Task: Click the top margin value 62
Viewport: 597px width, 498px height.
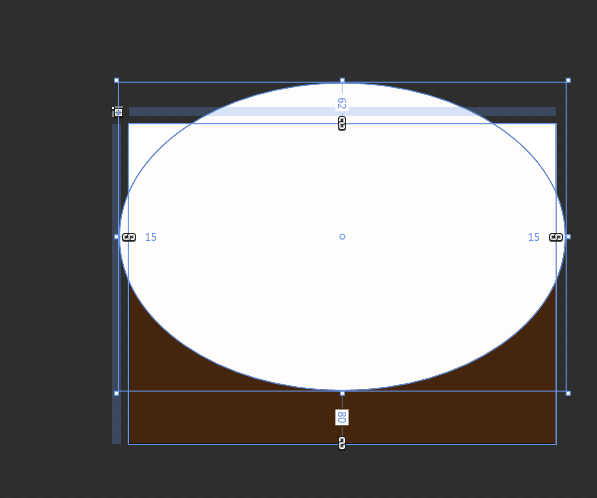Action: (x=342, y=104)
